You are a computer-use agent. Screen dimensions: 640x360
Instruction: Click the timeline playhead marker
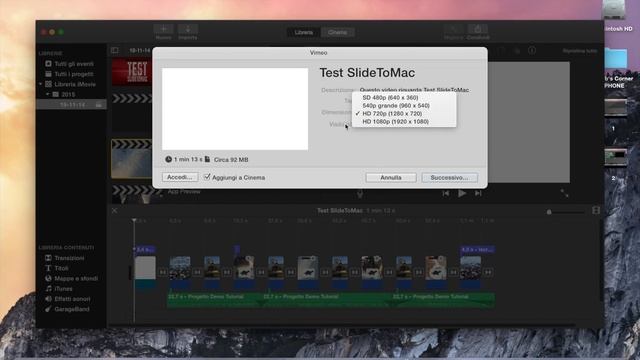[x=134, y=220]
